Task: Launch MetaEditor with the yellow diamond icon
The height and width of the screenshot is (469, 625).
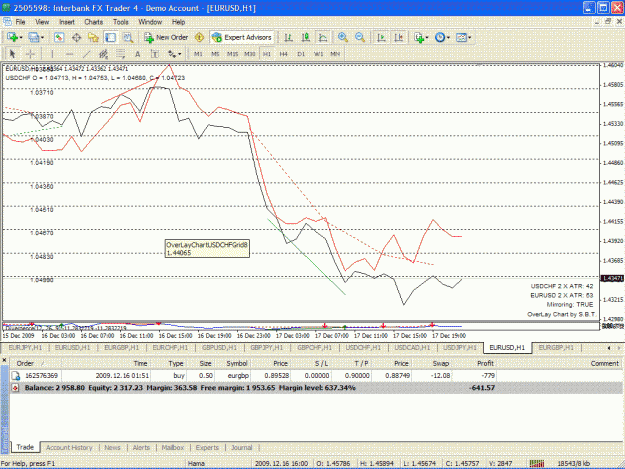Action: [x=199, y=37]
